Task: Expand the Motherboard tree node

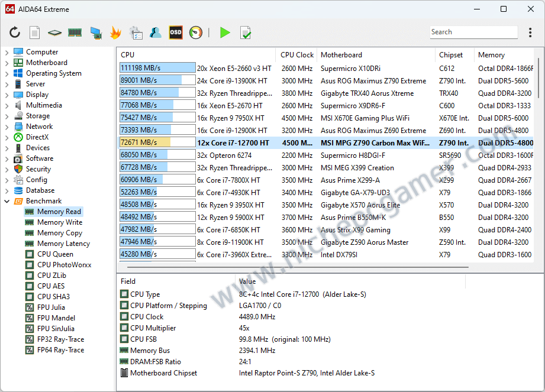Action: click(7, 63)
